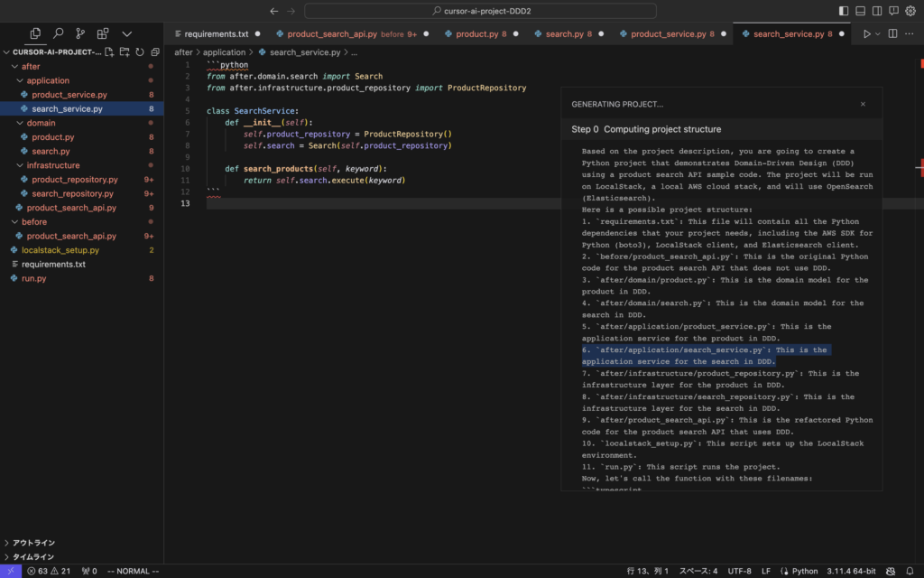Viewport: 924px width, 578px height.
Task: Expand the アウトライン outline section
Action: pos(33,543)
